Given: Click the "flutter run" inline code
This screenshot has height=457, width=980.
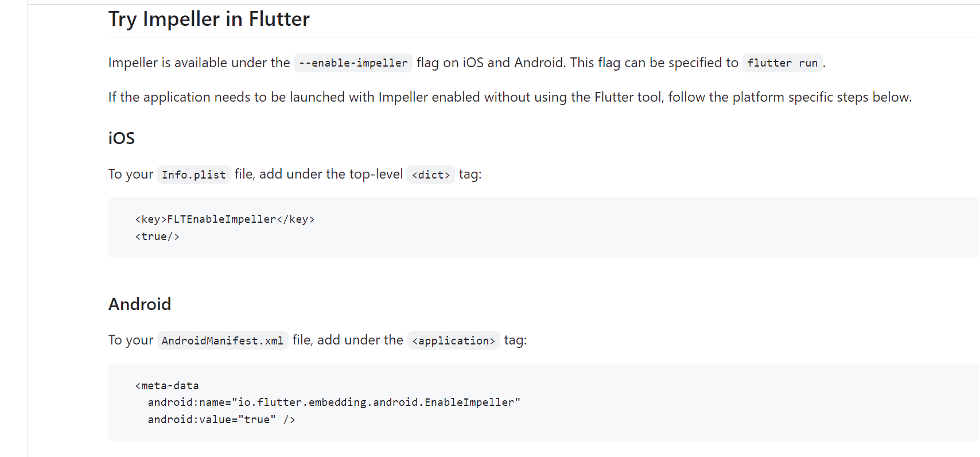Looking at the screenshot, I should click(x=782, y=63).
